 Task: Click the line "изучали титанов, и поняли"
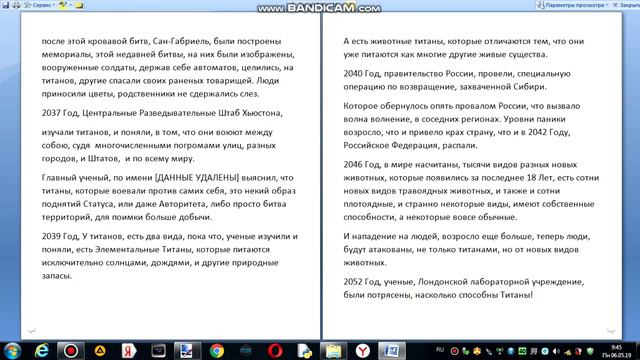pyautogui.click(x=157, y=132)
